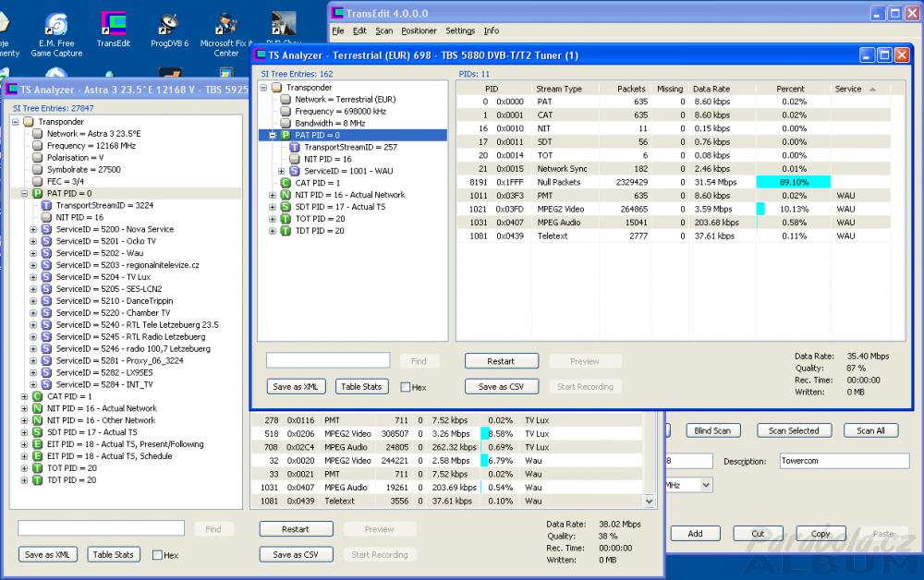Open the File menu in TransEdit
This screenshot has width=924, height=580.
pyautogui.click(x=337, y=30)
